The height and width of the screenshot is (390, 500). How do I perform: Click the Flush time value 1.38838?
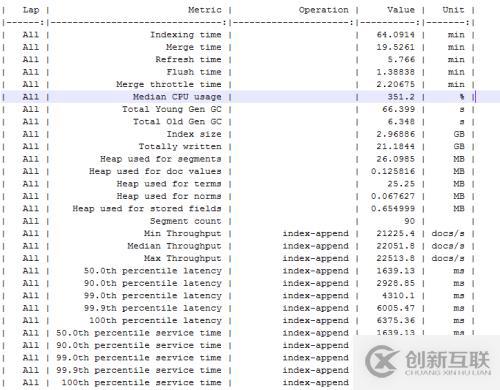click(396, 72)
